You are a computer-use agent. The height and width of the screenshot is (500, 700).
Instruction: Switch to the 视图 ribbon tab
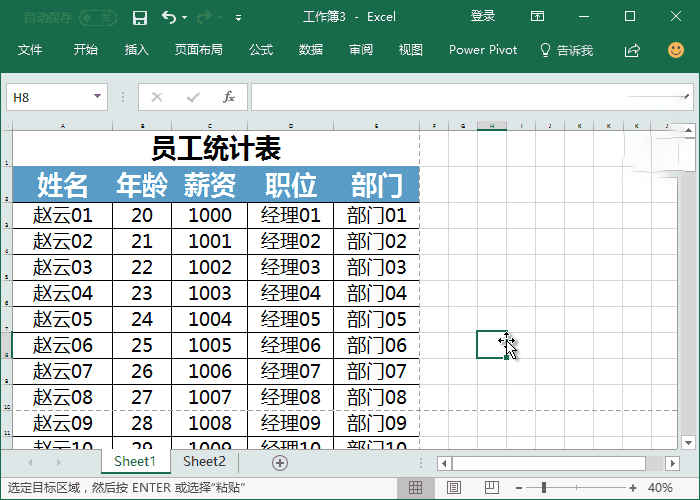pyautogui.click(x=411, y=50)
